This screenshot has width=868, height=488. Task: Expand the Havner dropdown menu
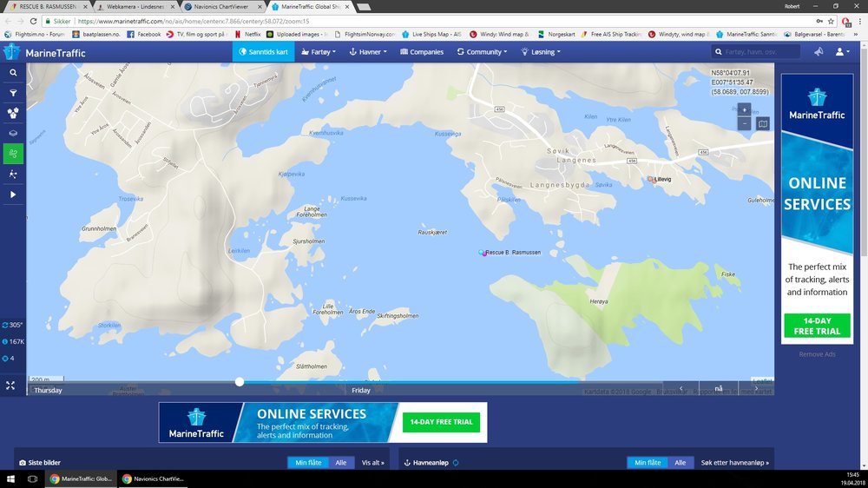[x=367, y=51]
